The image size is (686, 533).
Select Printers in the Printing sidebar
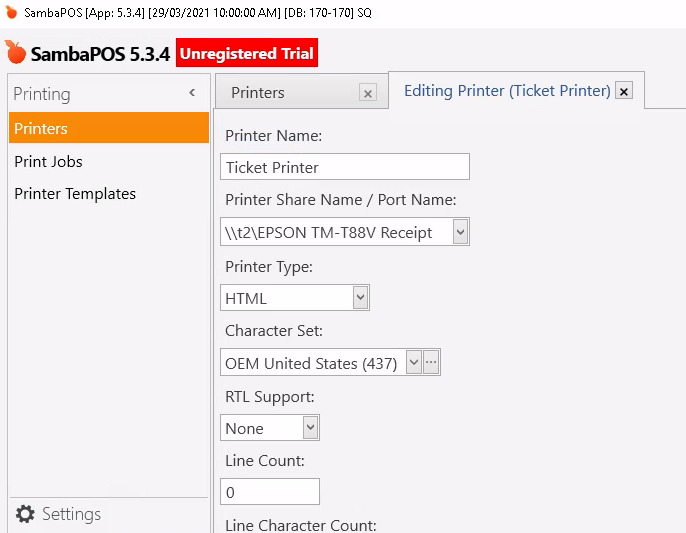click(109, 128)
